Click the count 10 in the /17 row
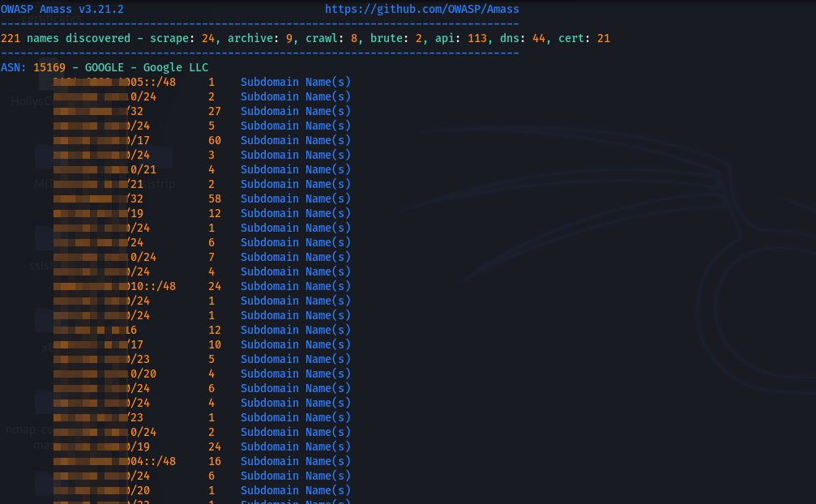The width and height of the screenshot is (816, 504). (x=215, y=344)
